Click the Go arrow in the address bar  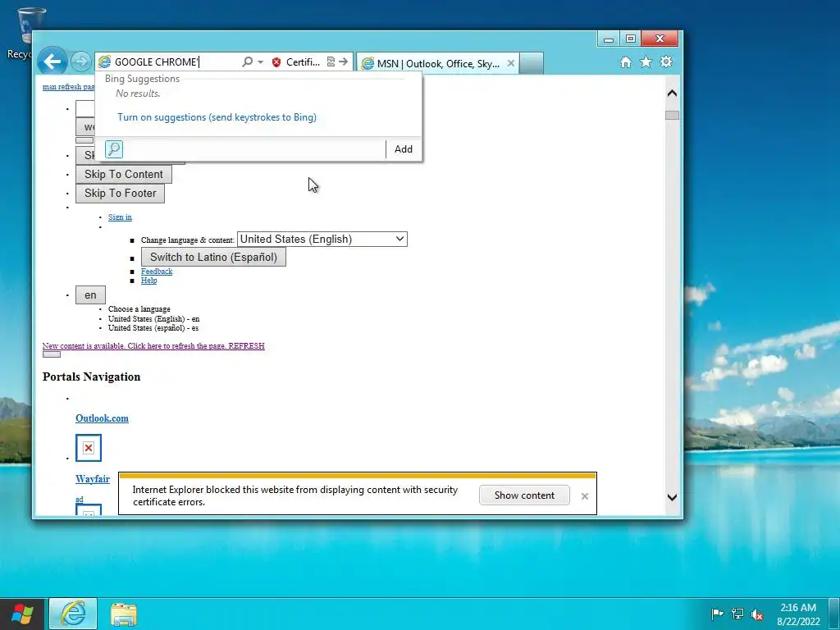[344, 62]
